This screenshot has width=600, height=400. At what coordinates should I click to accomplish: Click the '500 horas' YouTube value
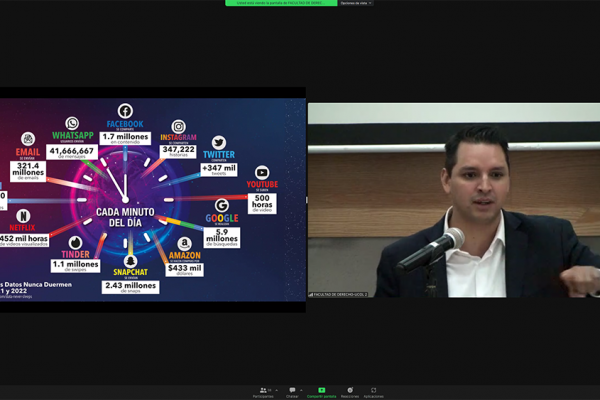coord(262,203)
